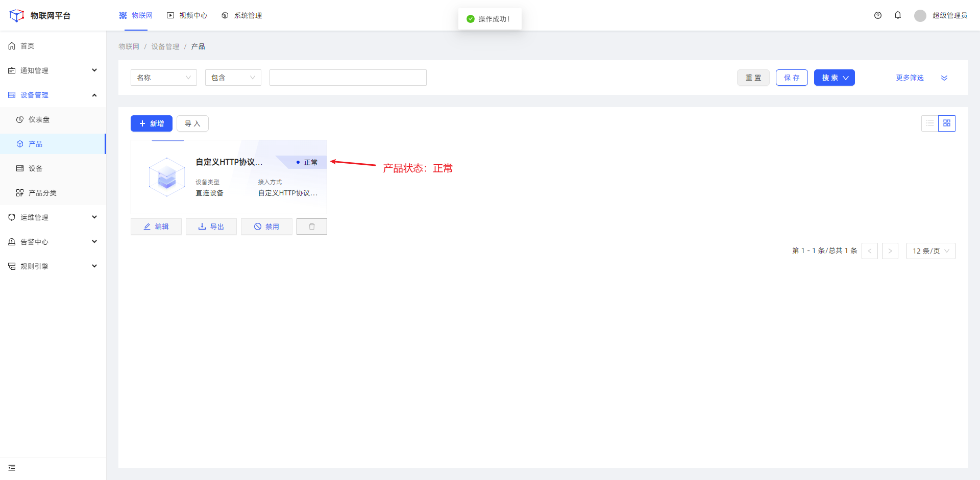Viewport: 980px width, 480px height.
Task: Click the 搜索 search button
Action: tap(834, 78)
